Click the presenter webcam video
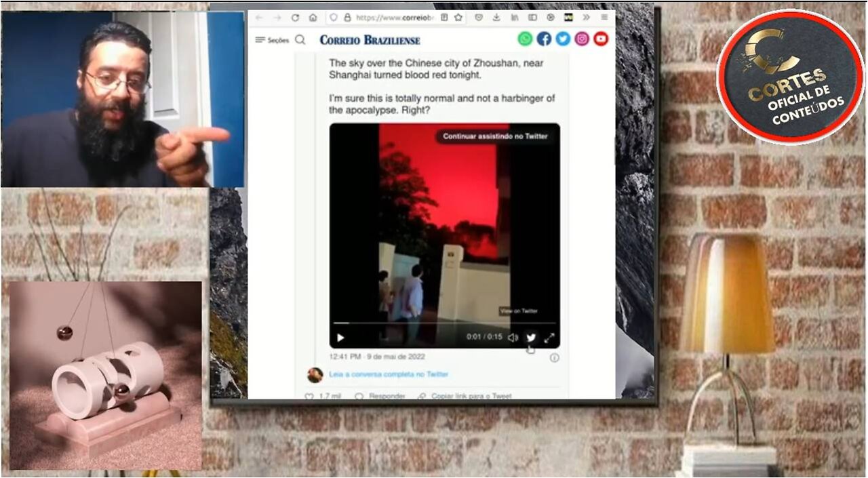The image size is (868, 478). click(x=122, y=99)
